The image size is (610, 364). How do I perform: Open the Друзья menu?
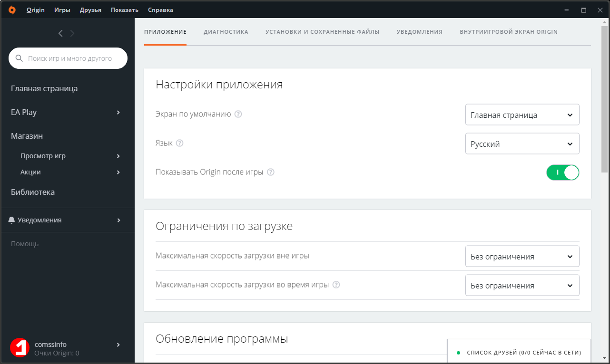coord(90,10)
